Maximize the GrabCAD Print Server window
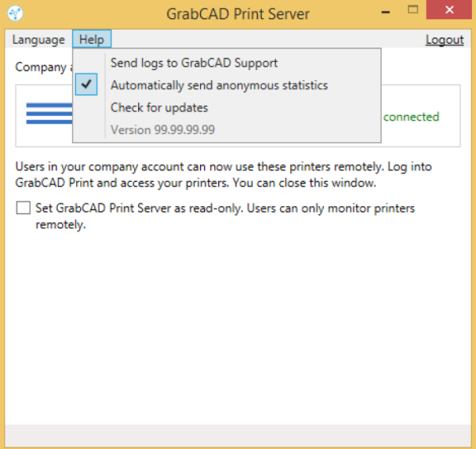Image resolution: width=476 pixels, height=449 pixels. pos(413,10)
